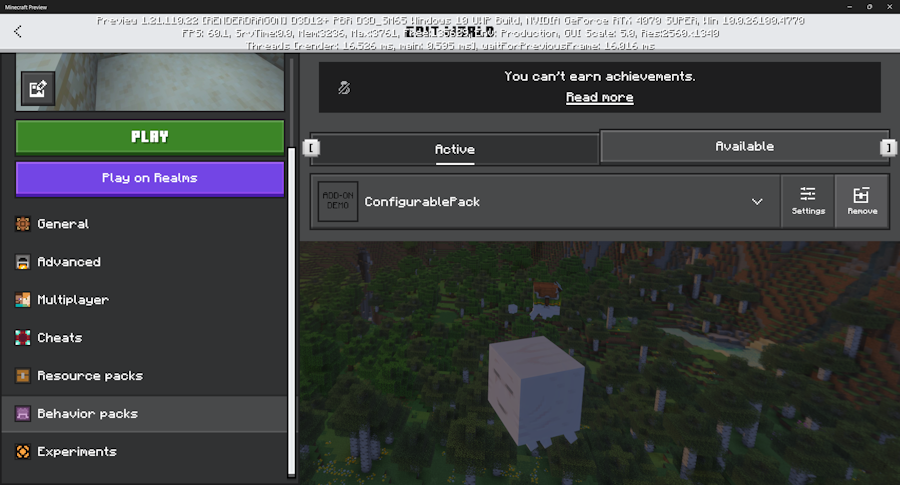Close the Minecraft Preview window

pyautogui.click(x=889, y=7)
